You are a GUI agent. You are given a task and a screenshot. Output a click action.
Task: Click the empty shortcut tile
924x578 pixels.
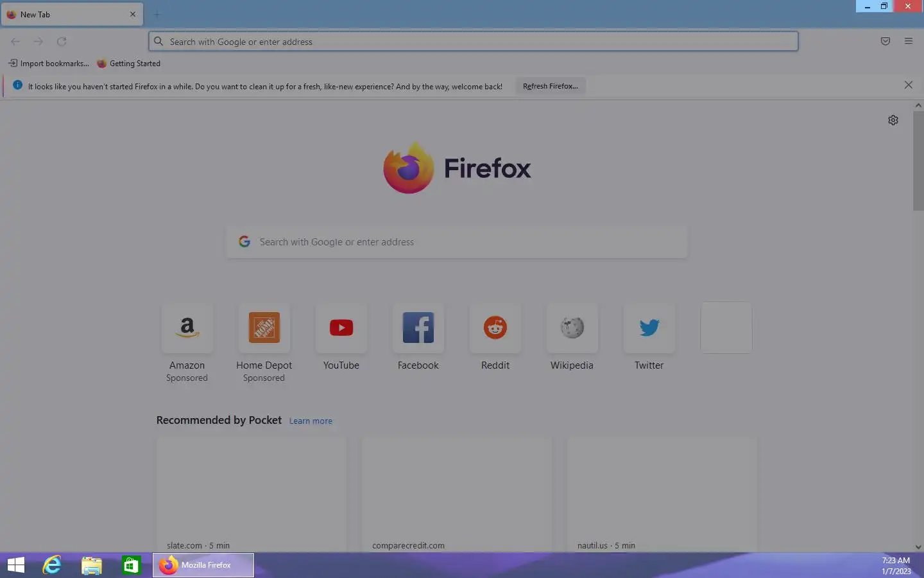coord(726,328)
